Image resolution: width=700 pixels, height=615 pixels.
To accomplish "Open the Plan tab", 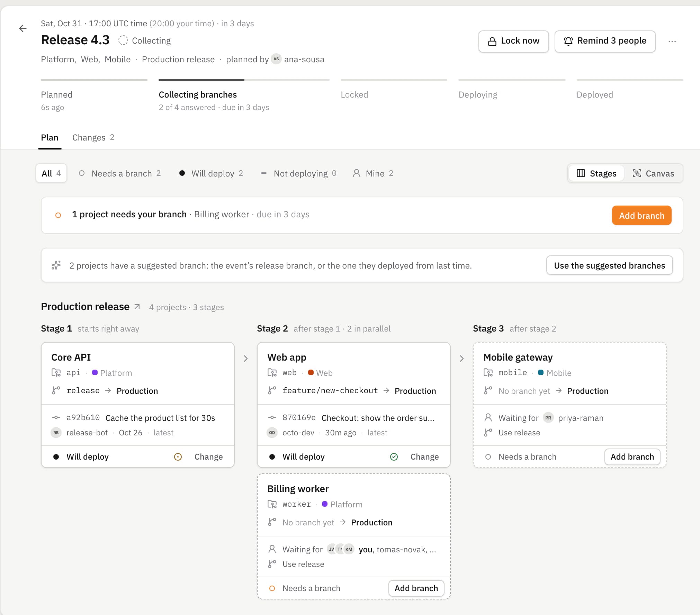I will [x=50, y=137].
